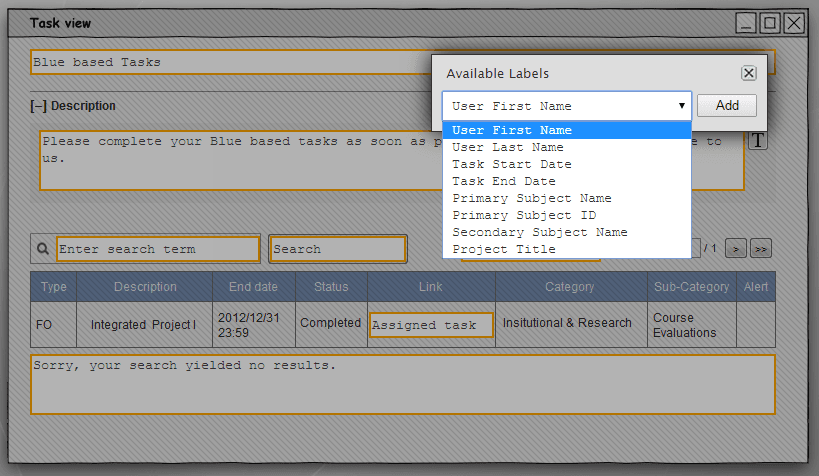Click the text label T icon

(x=758, y=141)
